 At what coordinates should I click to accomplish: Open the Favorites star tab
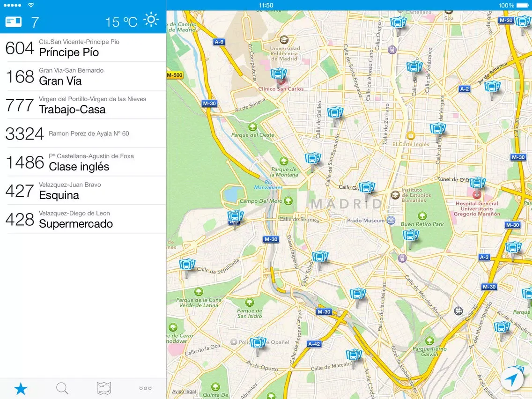tap(21, 388)
